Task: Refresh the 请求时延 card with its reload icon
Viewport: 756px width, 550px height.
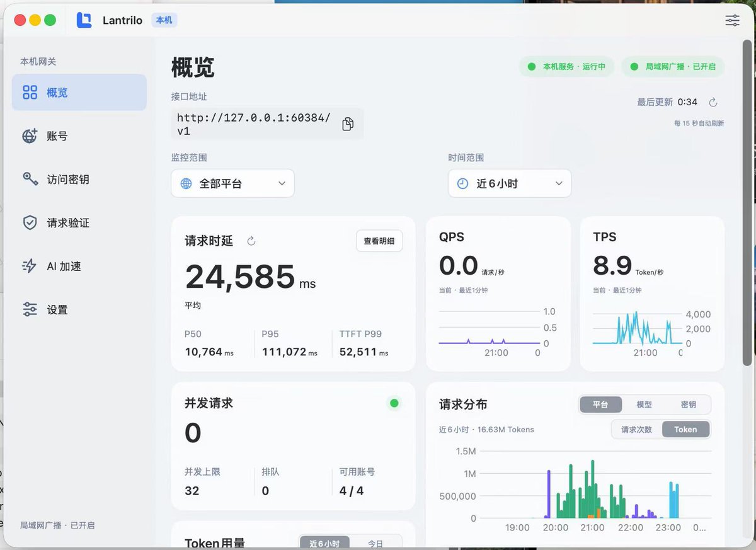Action: [251, 241]
